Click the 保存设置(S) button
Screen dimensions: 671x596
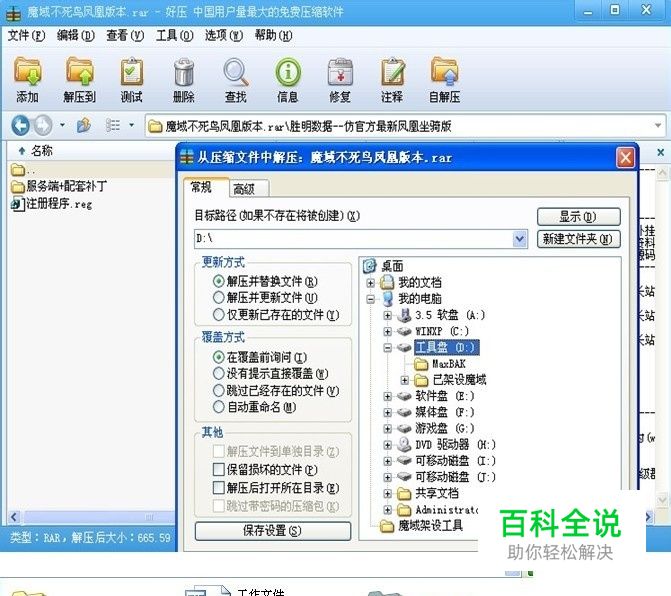(x=273, y=531)
